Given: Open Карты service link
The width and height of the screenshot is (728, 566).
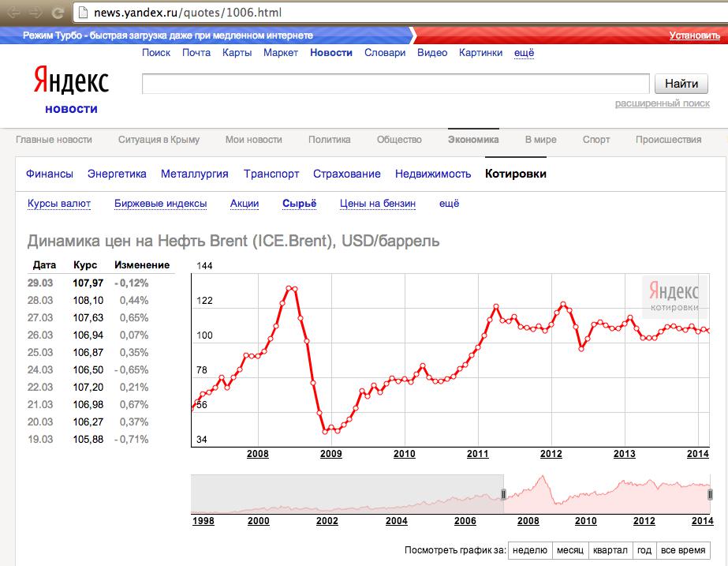Looking at the screenshot, I should [x=237, y=53].
